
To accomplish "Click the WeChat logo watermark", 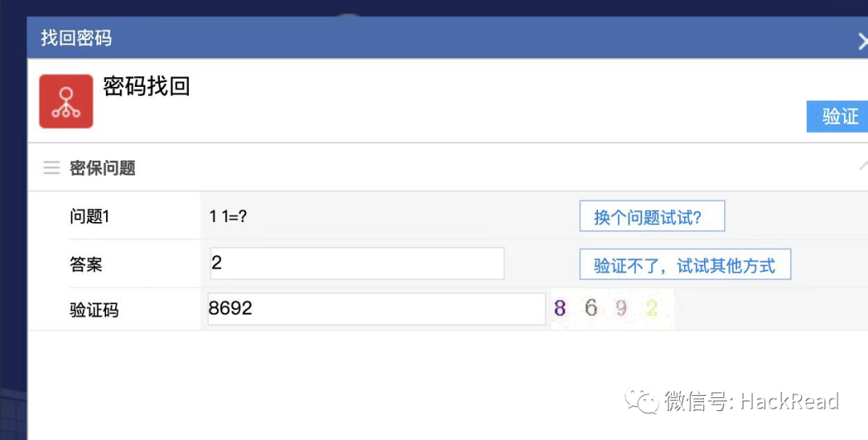I will (642, 400).
